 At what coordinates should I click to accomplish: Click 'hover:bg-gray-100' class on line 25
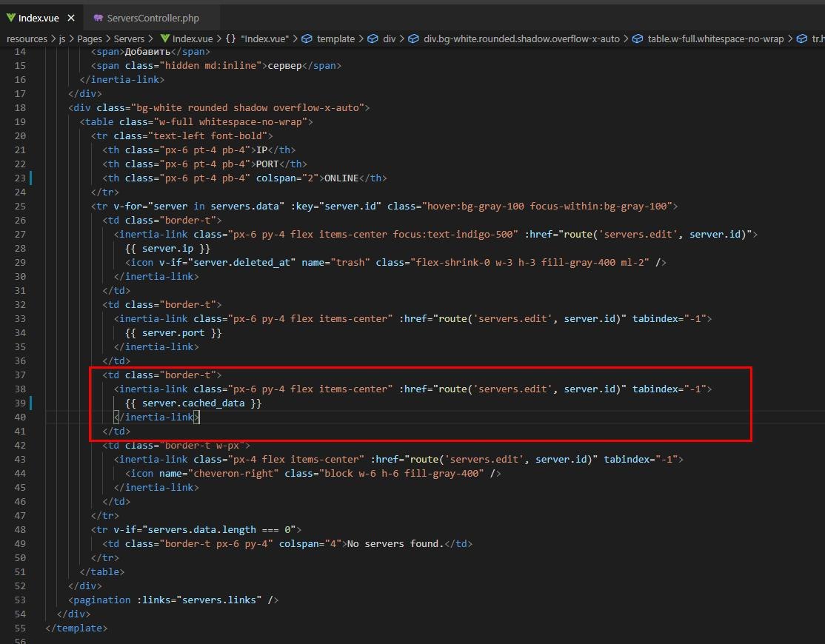[475, 206]
